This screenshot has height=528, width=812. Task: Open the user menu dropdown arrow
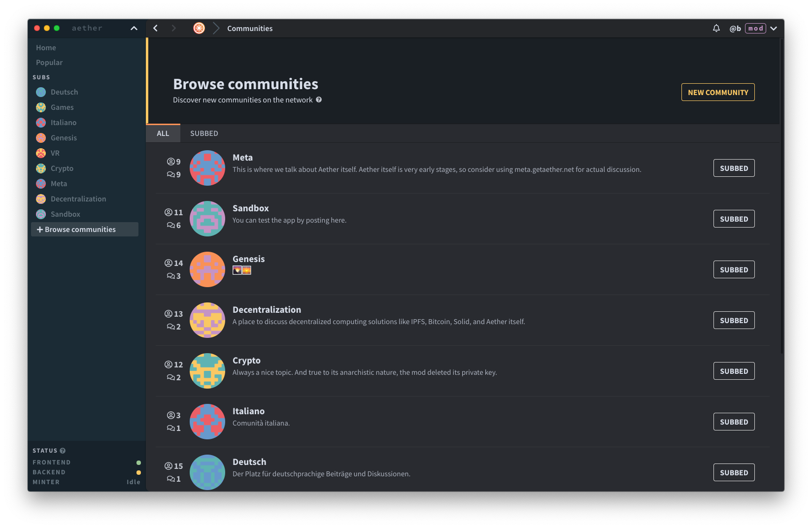tap(774, 29)
